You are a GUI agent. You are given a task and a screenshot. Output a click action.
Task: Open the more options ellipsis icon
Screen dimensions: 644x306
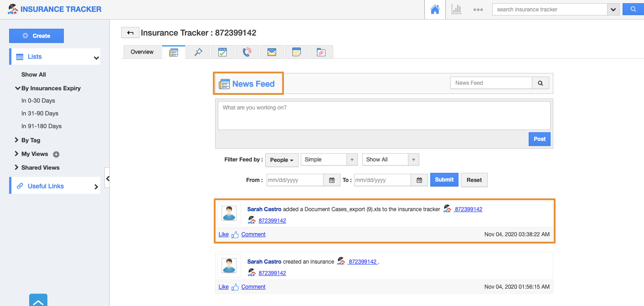coord(478,10)
